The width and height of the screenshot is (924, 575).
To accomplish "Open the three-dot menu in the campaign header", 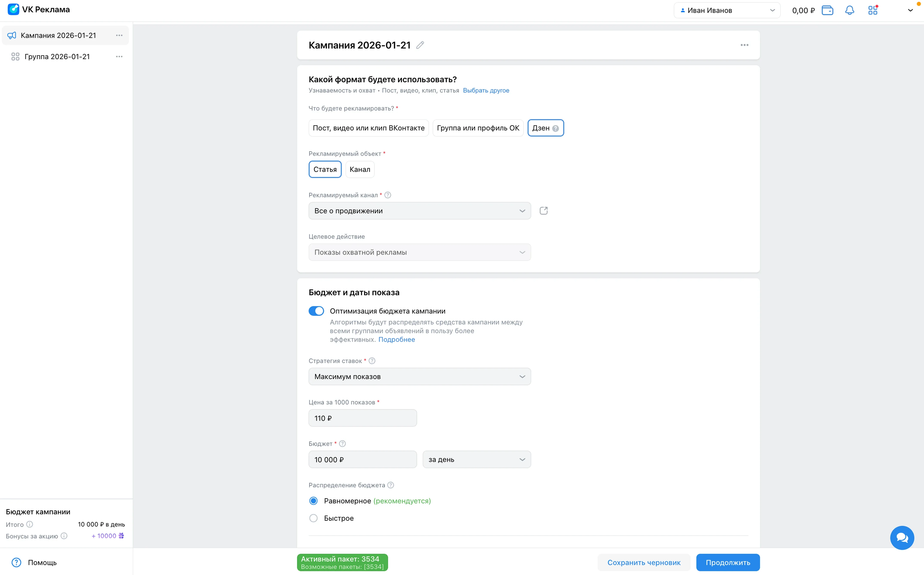I will tap(744, 45).
